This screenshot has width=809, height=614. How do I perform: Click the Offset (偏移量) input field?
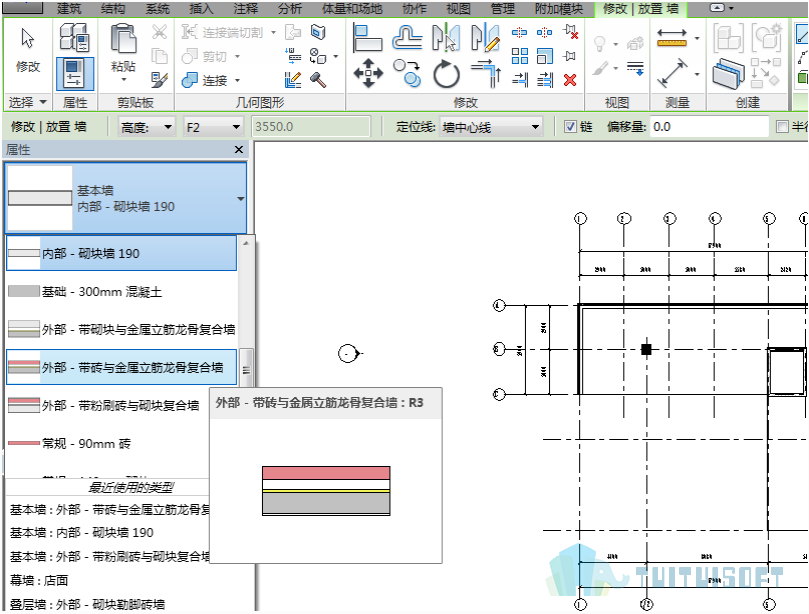709,127
